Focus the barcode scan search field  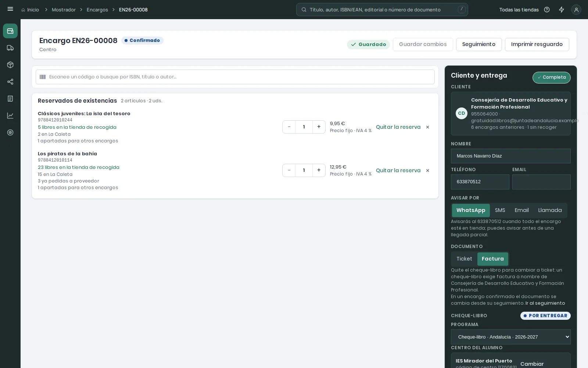pos(235,77)
